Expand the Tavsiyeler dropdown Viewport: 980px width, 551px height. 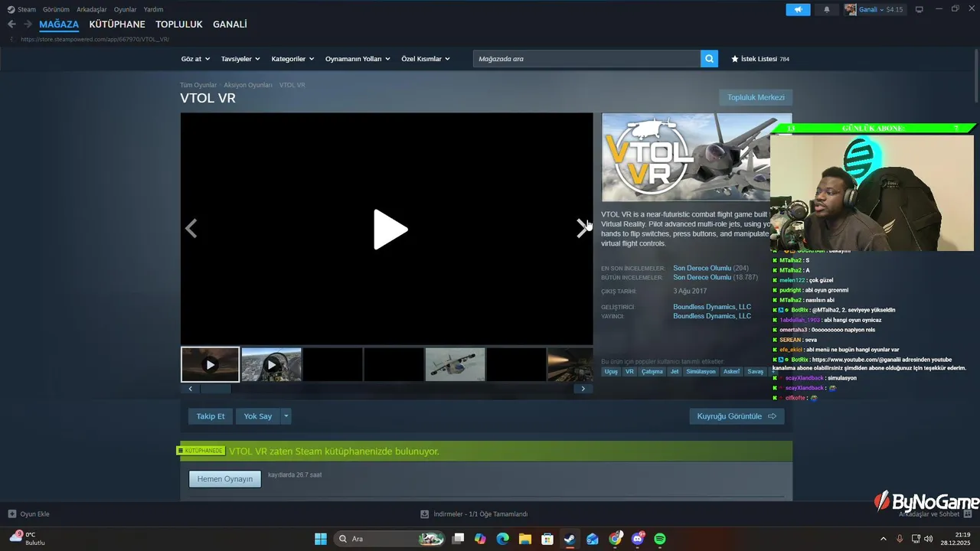click(x=240, y=59)
